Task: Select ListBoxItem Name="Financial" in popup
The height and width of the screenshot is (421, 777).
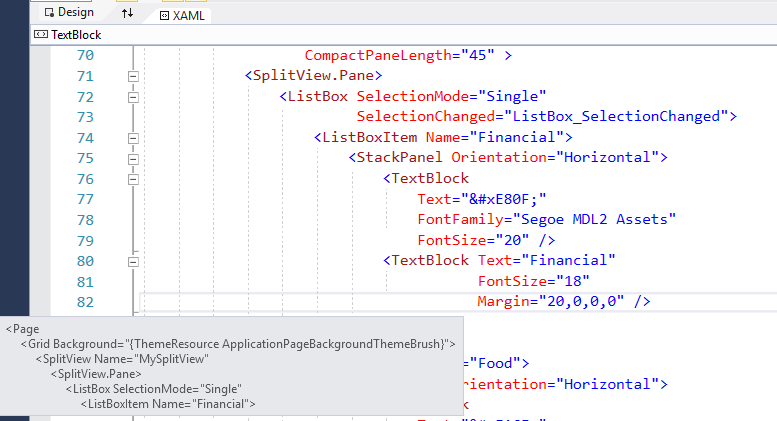Action: [x=168, y=403]
